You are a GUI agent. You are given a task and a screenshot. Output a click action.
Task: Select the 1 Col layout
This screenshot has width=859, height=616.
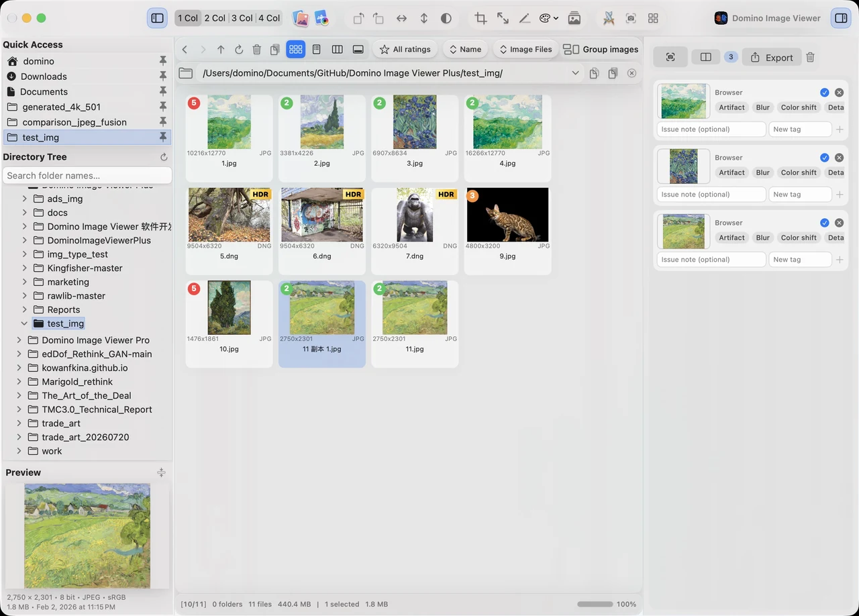pyautogui.click(x=188, y=18)
